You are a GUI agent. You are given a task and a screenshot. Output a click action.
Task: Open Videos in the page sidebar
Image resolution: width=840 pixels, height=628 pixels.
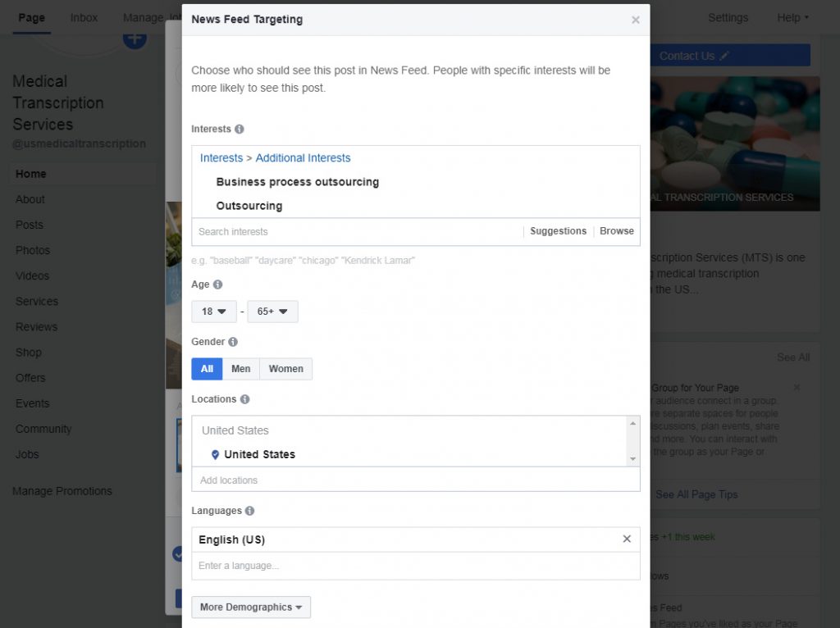(32, 275)
